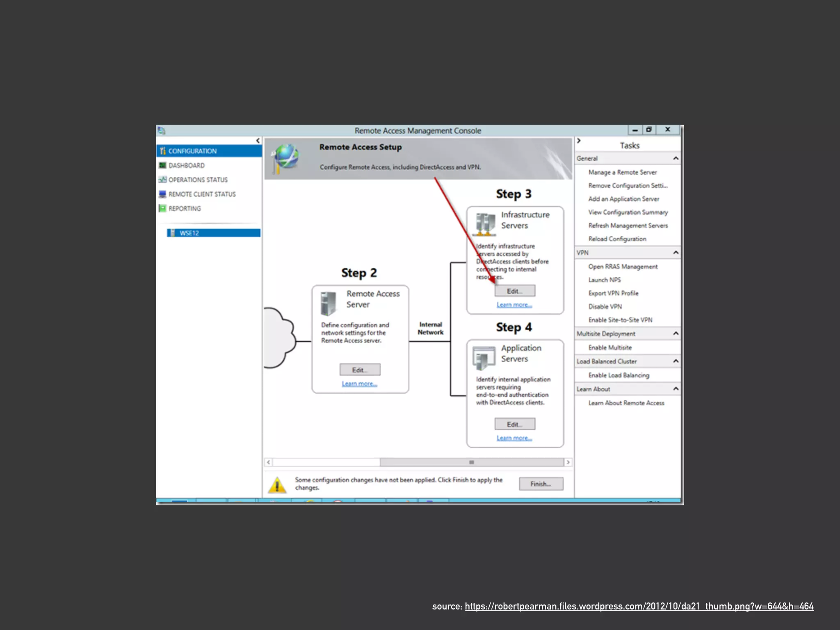Click the Operations Status icon

click(163, 180)
